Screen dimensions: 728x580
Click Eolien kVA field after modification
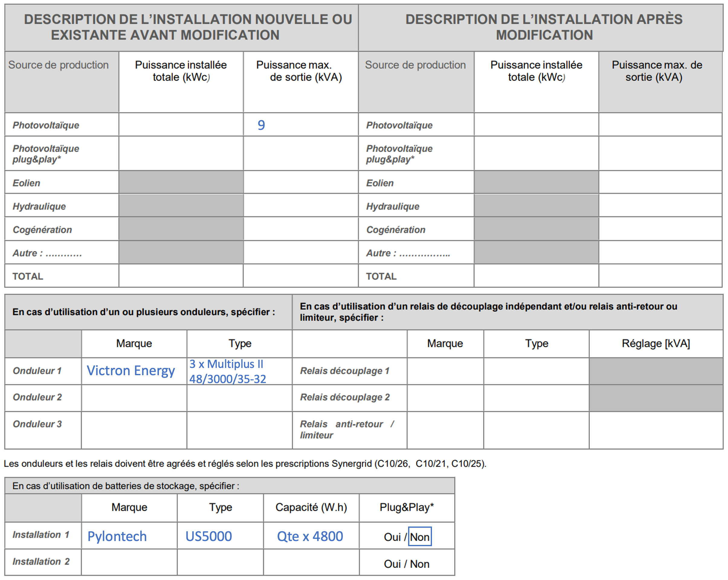coord(660,182)
